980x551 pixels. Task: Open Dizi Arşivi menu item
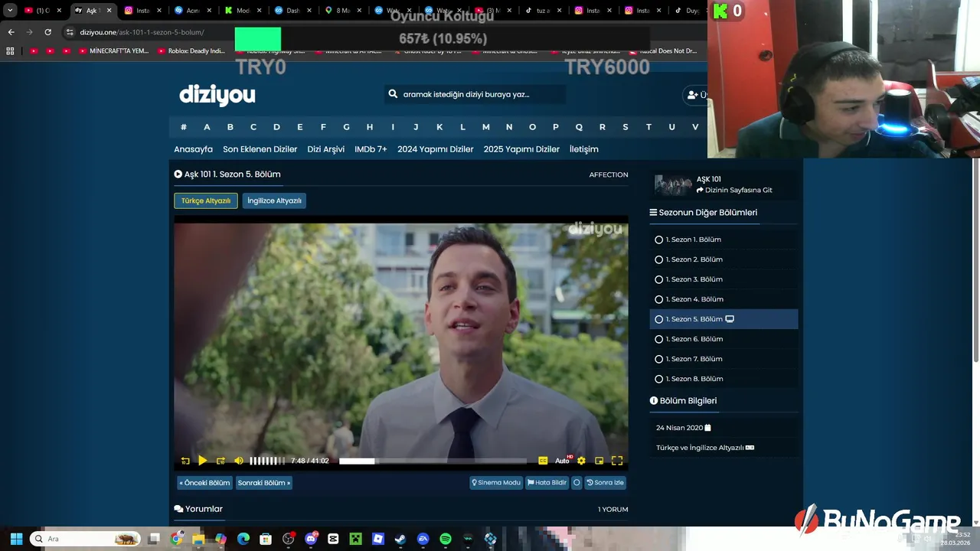[x=326, y=149]
